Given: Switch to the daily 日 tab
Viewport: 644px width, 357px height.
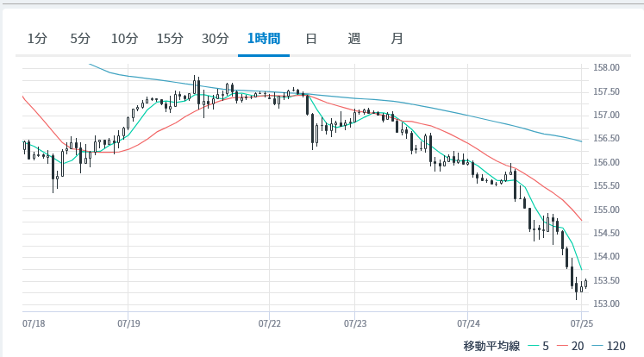Looking at the screenshot, I should [310, 39].
